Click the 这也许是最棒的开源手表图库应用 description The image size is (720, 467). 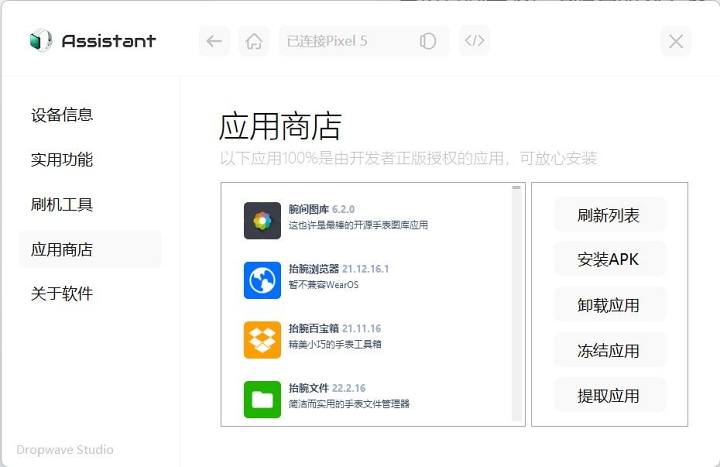coord(358,225)
